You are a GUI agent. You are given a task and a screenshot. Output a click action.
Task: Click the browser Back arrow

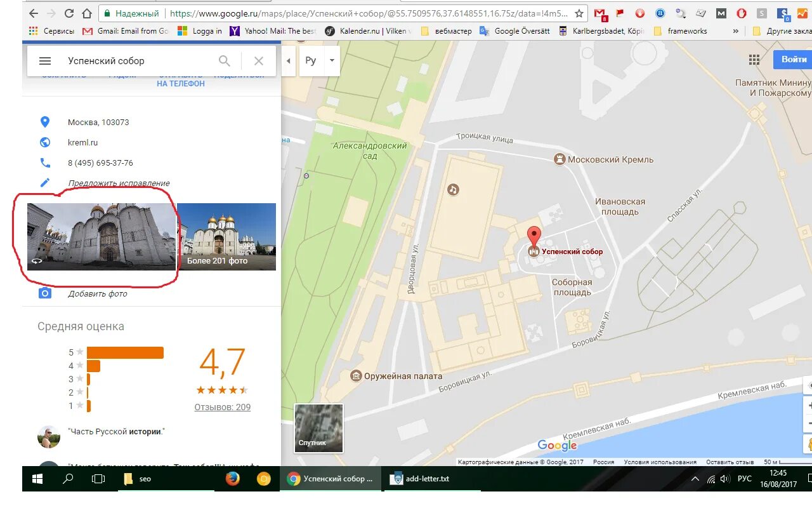pos(33,13)
